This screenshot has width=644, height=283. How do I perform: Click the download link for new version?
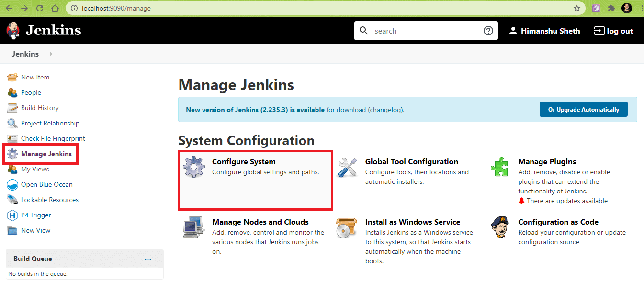(x=351, y=110)
